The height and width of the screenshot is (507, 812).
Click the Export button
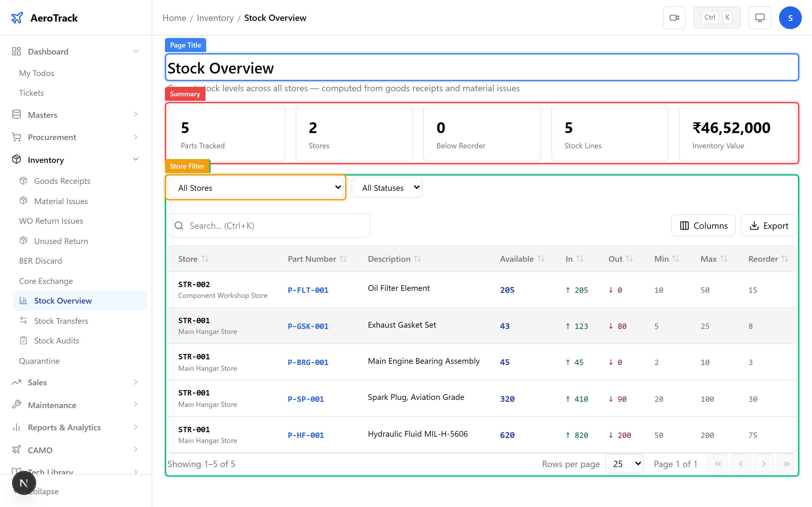(769, 225)
